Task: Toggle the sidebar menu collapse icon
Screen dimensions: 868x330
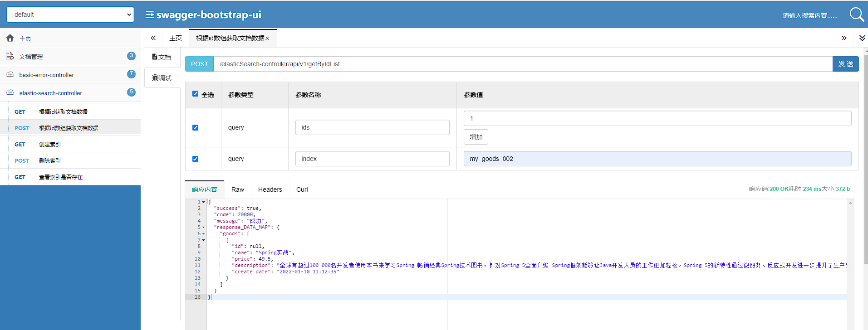Action: click(x=150, y=15)
